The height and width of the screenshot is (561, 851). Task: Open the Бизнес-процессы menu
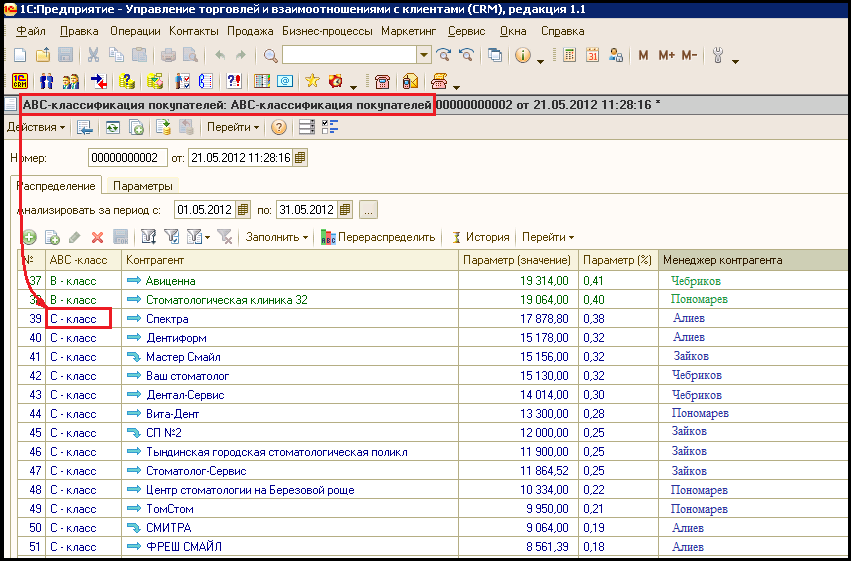[327, 31]
